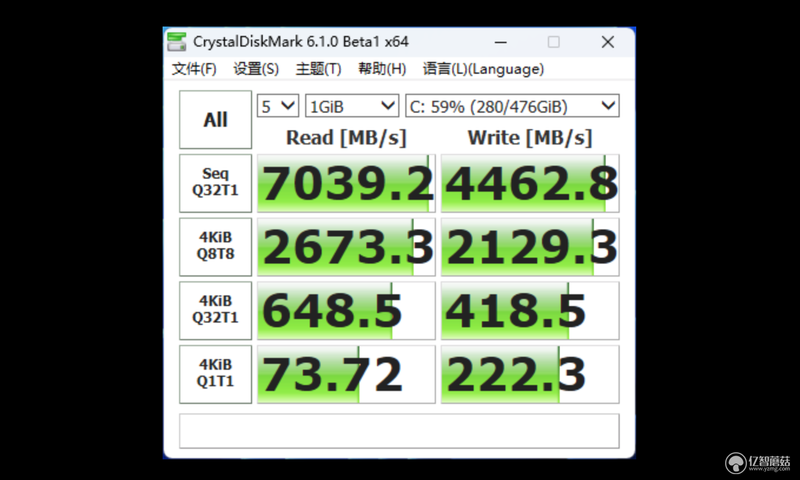The height and width of the screenshot is (480, 800).
Task: Open the 帮助(H) menu
Action: [x=382, y=69]
